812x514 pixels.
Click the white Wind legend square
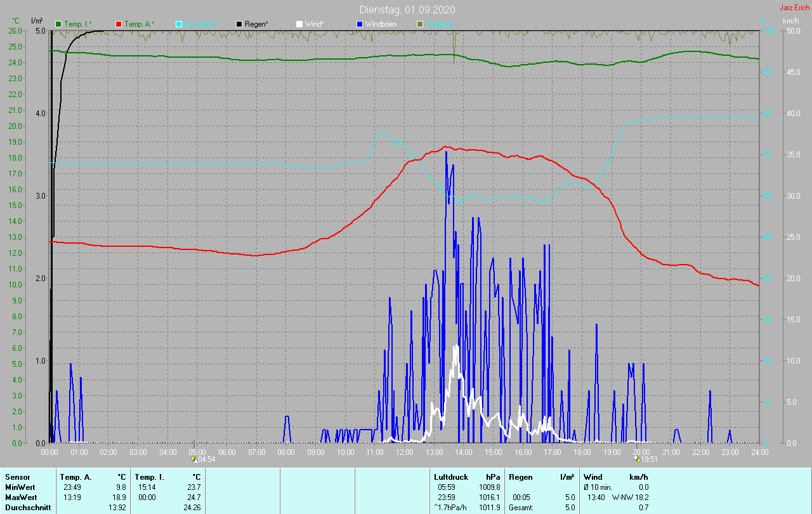[x=299, y=24]
